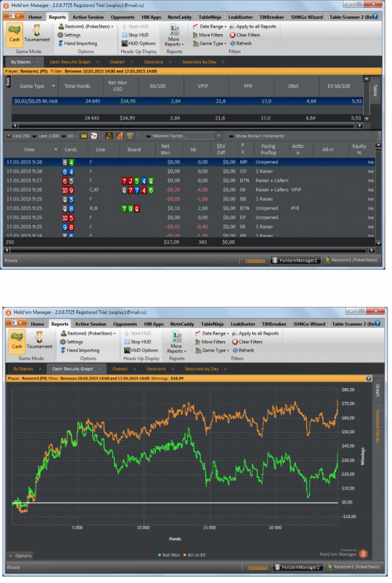Click Refresh in stakes table window
Viewport: 392px width, 583px height.
241,44
